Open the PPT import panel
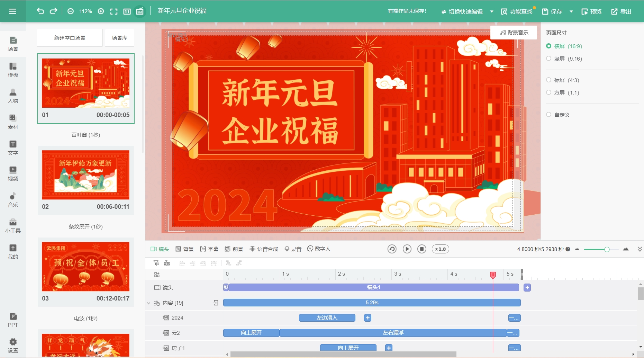The width and height of the screenshot is (644, 358). 13,320
